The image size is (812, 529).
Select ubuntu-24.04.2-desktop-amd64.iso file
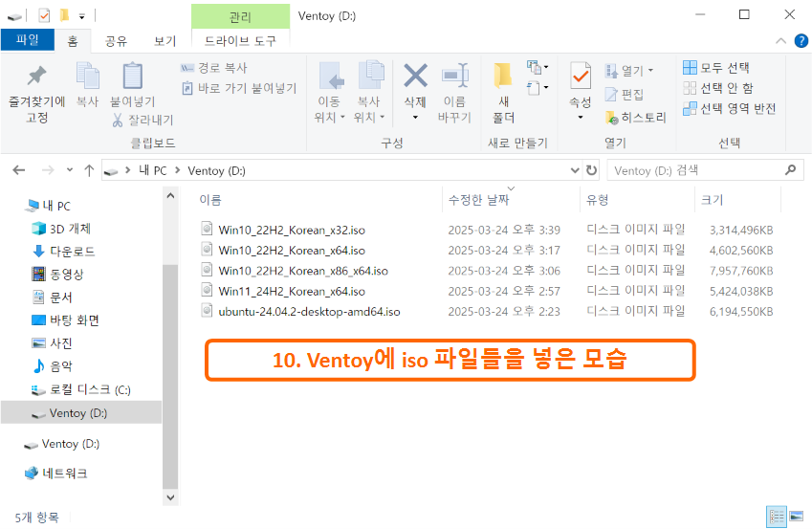pyautogui.click(x=309, y=312)
